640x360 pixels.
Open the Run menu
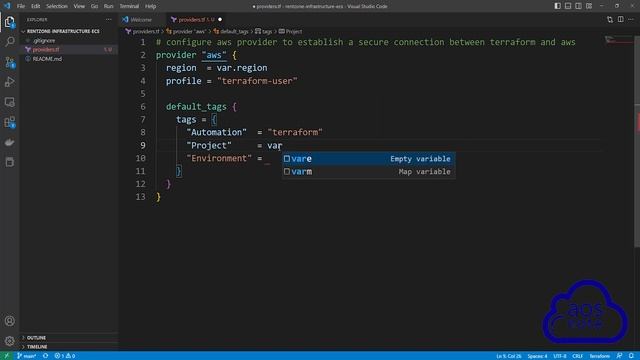click(x=108, y=6)
